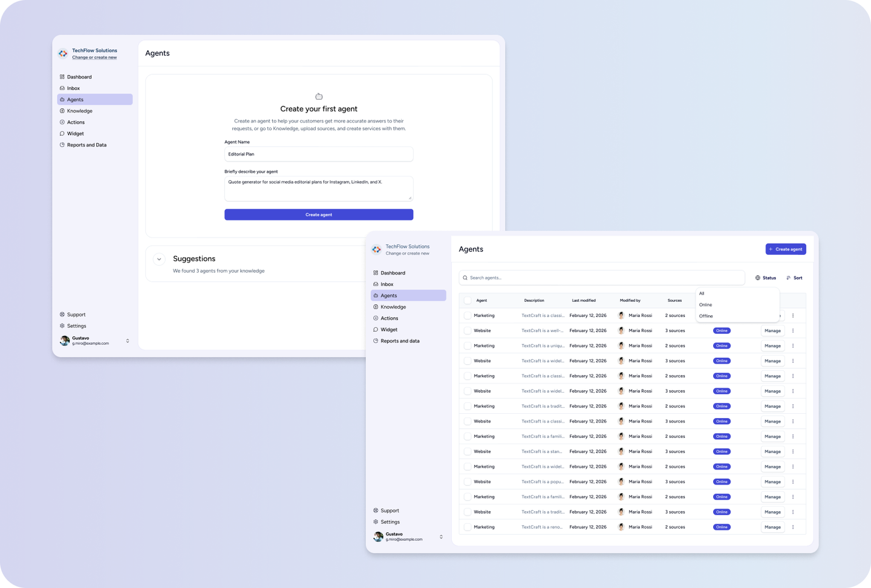Image resolution: width=871 pixels, height=588 pixels.
Task: Open the three-dot menu for the Website stan... row
Action: [793, 452]
